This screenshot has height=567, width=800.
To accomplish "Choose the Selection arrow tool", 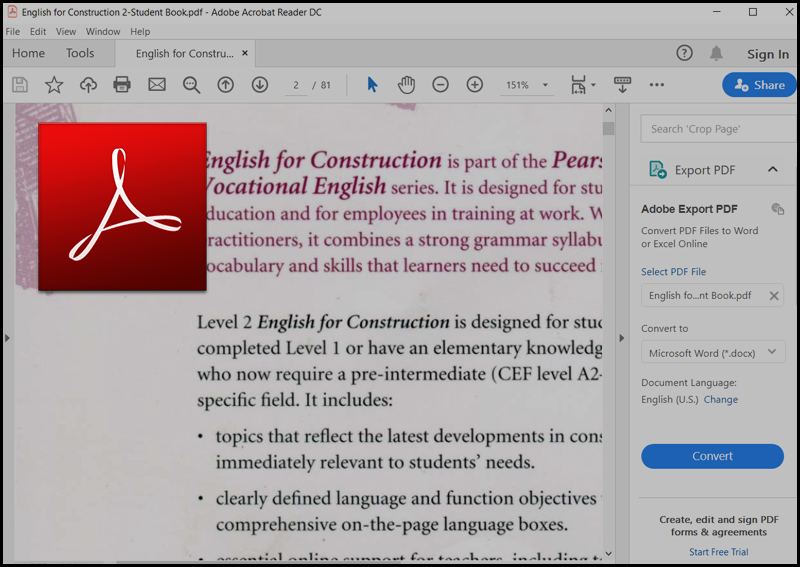I will 372,84.
